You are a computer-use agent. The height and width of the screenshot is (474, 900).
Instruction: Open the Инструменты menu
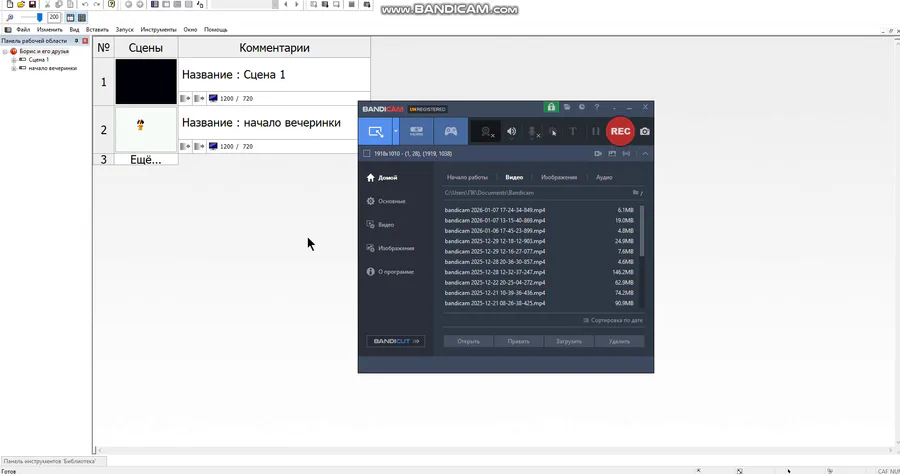[158, 29]
